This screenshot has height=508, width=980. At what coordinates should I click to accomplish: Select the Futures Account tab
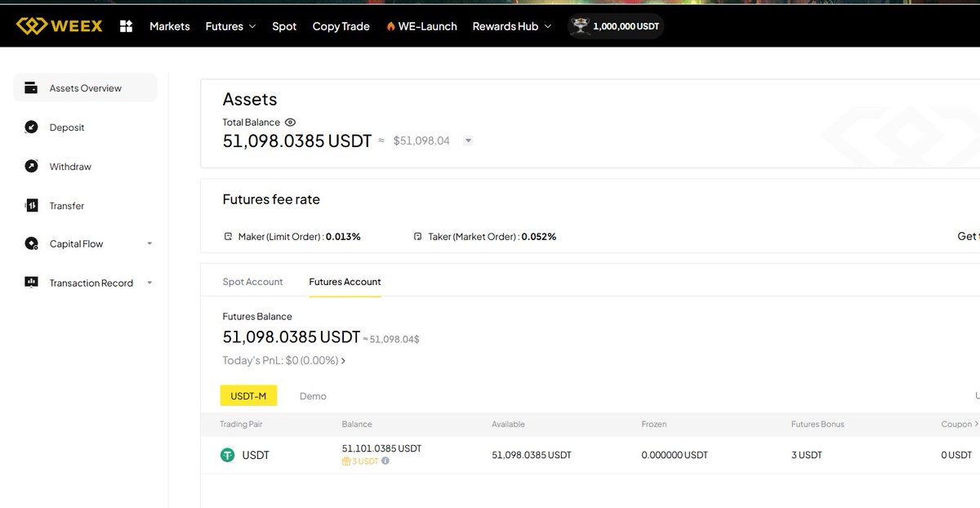(x=345, y=282)
